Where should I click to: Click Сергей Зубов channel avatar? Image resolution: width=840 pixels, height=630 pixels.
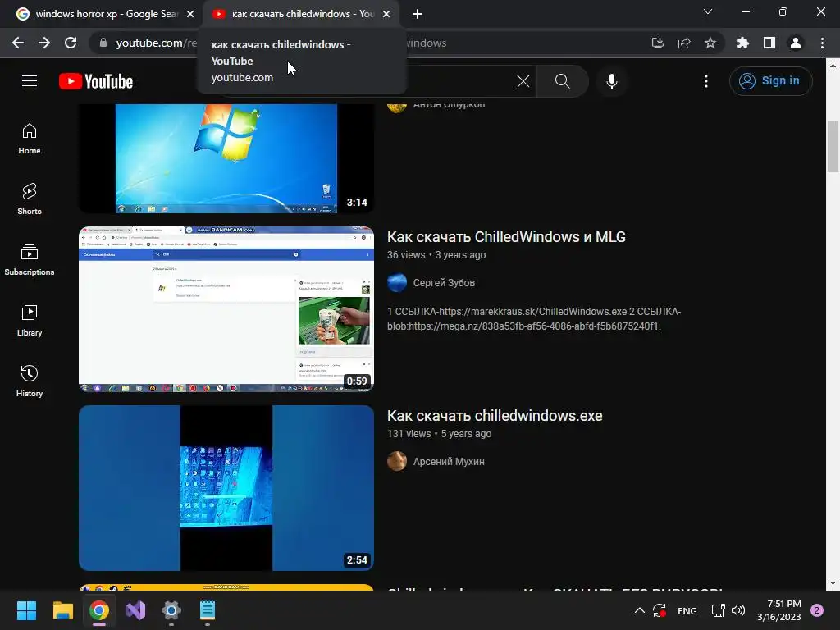[x=397, y=282]
